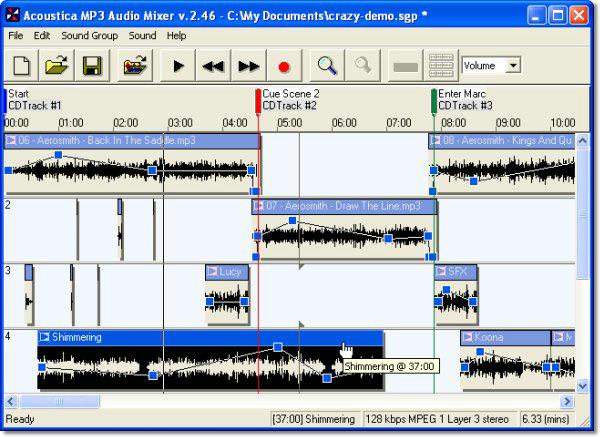Grab the peak volume point on Back In The Saddle

click(58, 155)
